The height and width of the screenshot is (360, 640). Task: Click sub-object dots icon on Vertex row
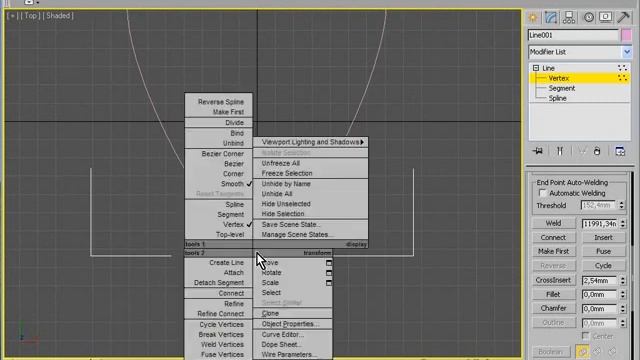[x=622, y=78]
